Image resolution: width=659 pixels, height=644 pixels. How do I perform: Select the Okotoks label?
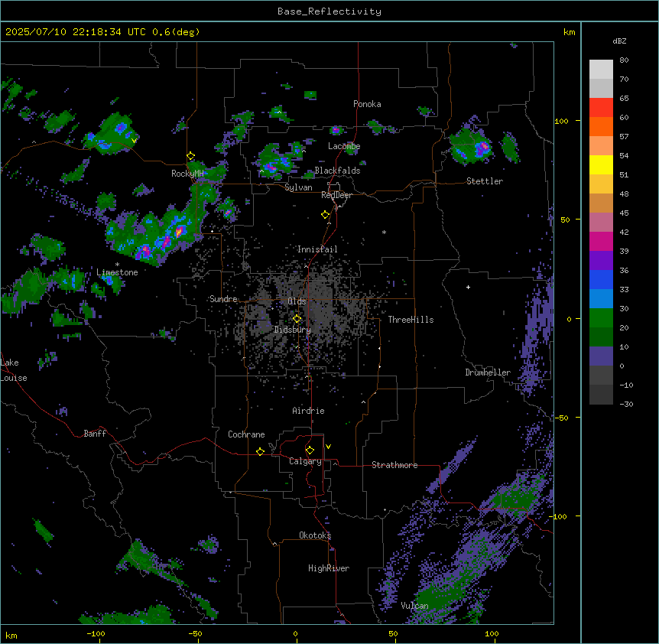[315, 535]
